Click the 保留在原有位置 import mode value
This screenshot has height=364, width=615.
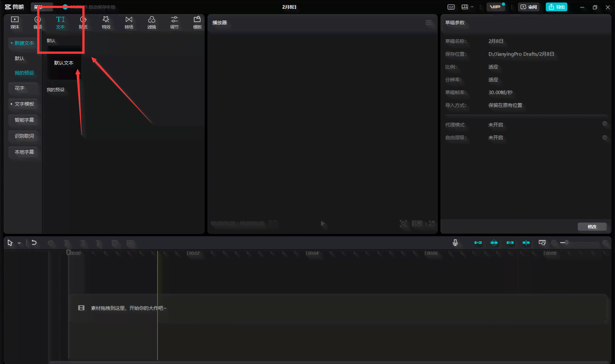[x=505, y=105]
